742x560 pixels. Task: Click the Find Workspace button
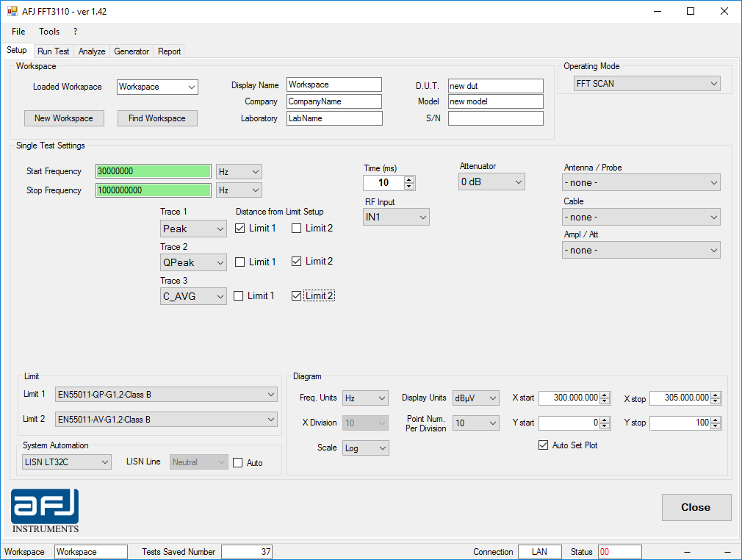[x=157, y=118]
